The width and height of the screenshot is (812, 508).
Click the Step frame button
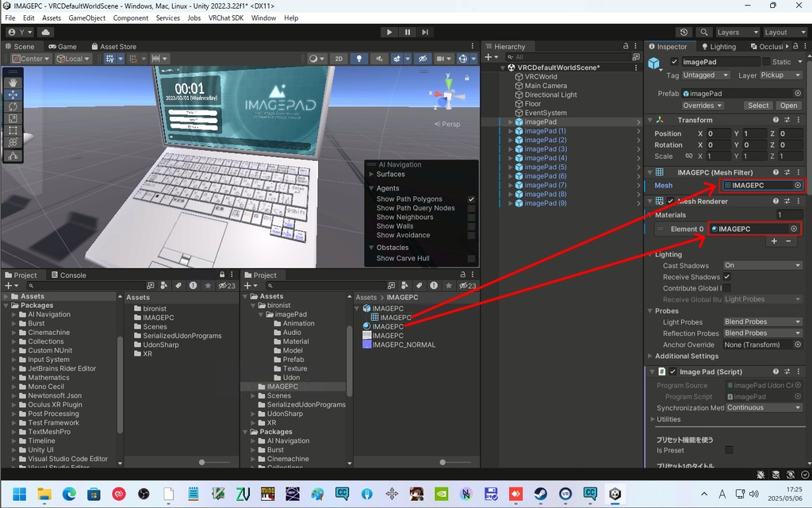coord(425,32)
